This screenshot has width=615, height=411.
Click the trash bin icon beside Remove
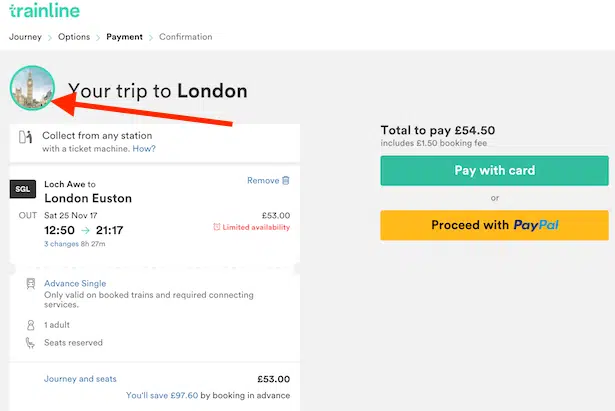286,180
